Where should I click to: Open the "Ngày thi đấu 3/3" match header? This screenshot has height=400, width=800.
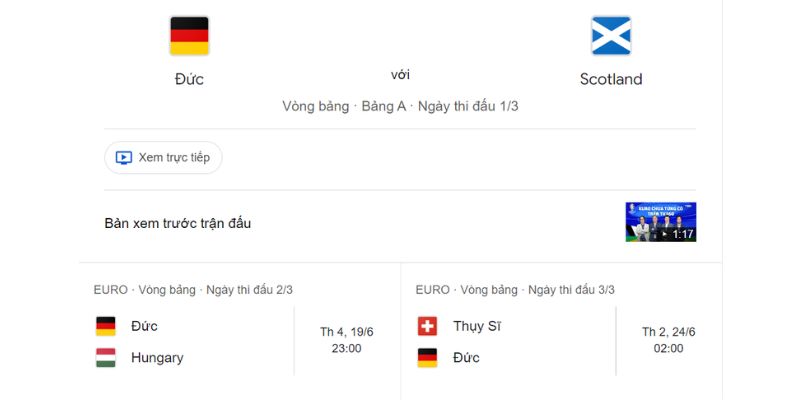point(571,290)
